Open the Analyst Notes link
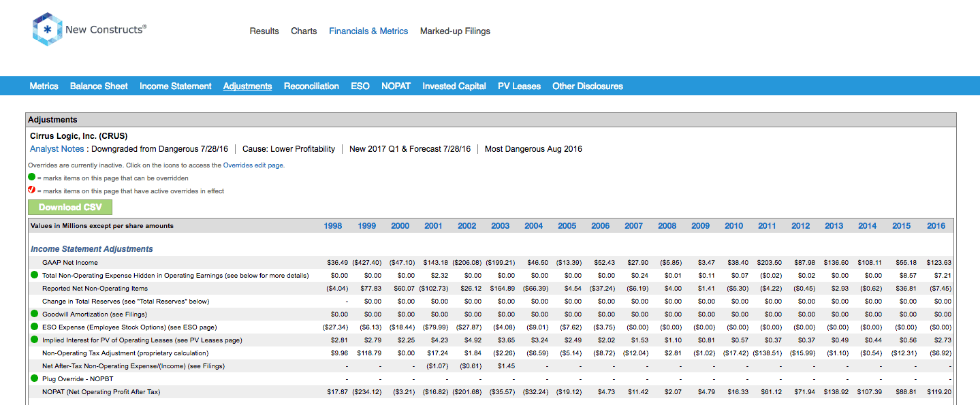 57,149
